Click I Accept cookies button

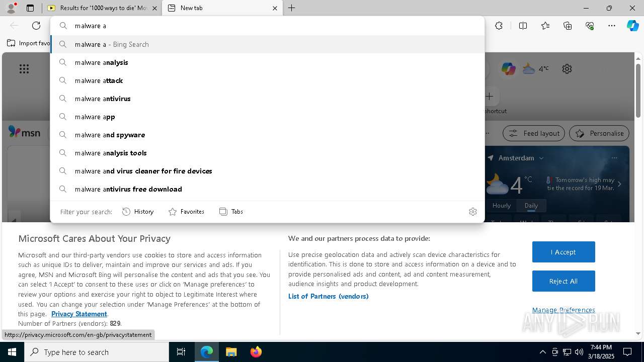coord(563,252)
